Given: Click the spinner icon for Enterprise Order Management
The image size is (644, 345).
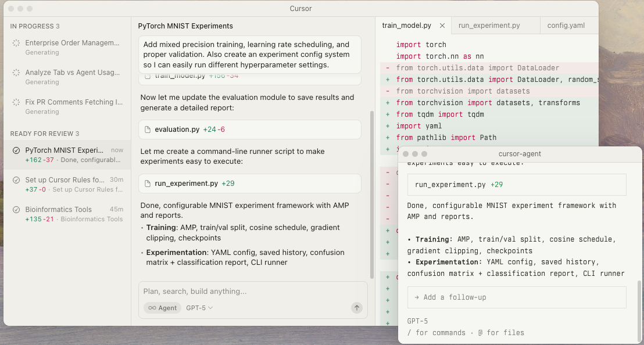Looking at the screenshot, I should click(x=16, y=43).
